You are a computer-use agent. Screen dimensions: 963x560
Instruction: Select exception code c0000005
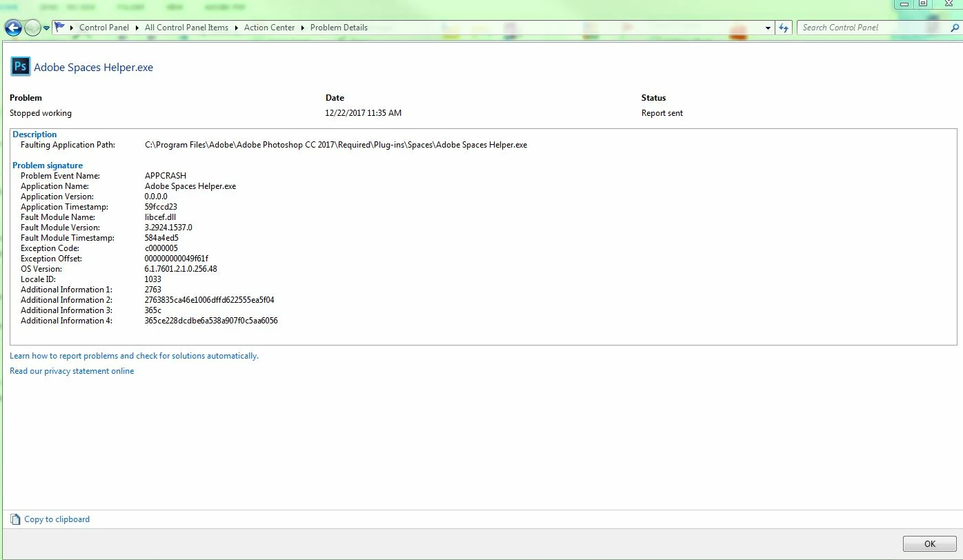click(161, 248)
